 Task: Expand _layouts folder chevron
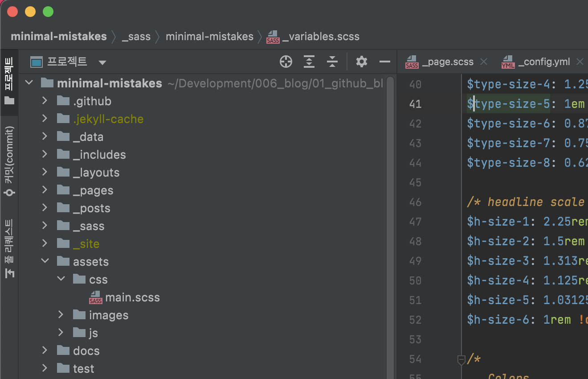(45, 172)
